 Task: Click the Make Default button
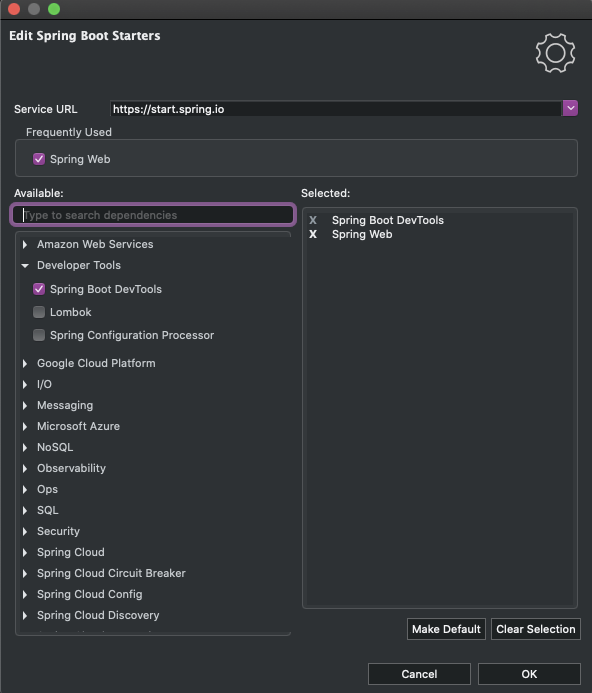[446, 629]
